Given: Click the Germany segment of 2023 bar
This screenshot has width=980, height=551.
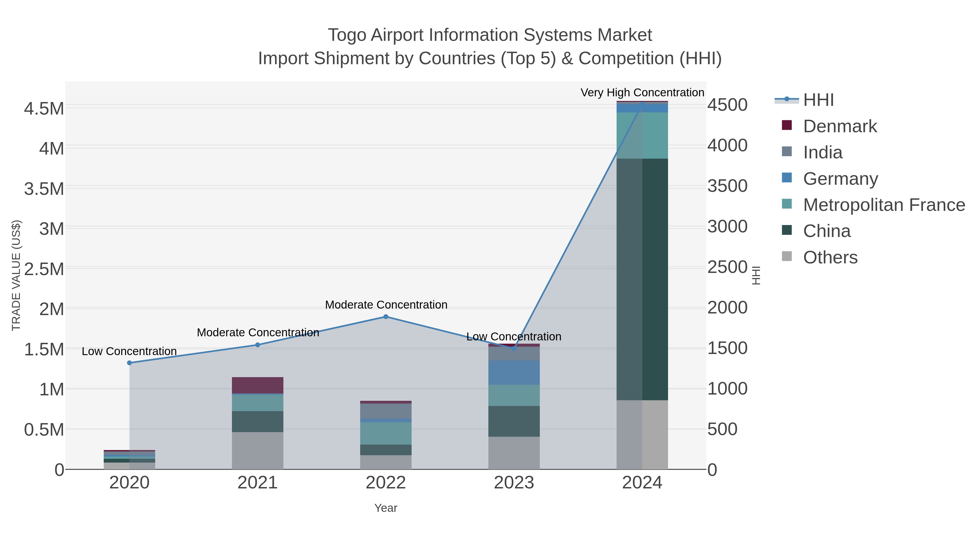Looking at the screenshot, I should [x=514, y=373].
